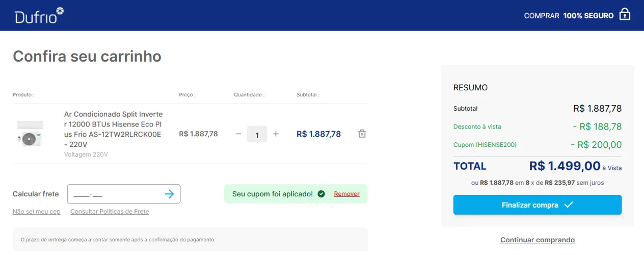The image size is (644, 255).
Task: Click the Calcular frete label
Action: 36,194
